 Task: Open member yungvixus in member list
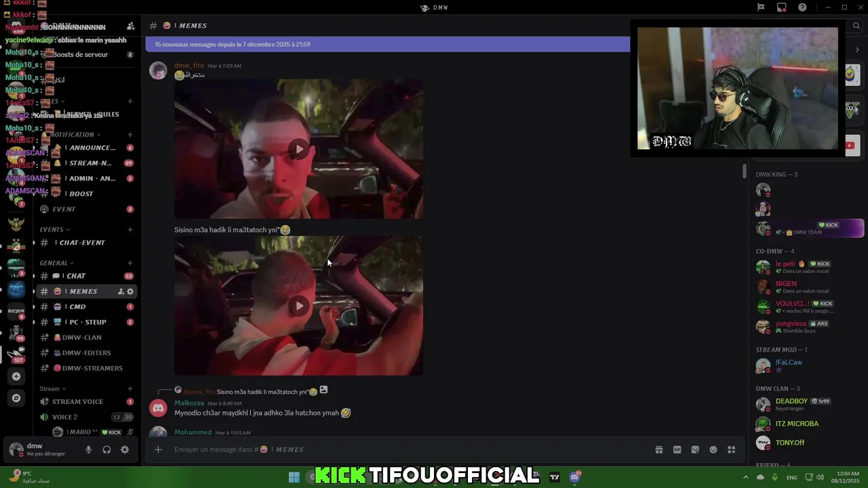tap(808, 327)
